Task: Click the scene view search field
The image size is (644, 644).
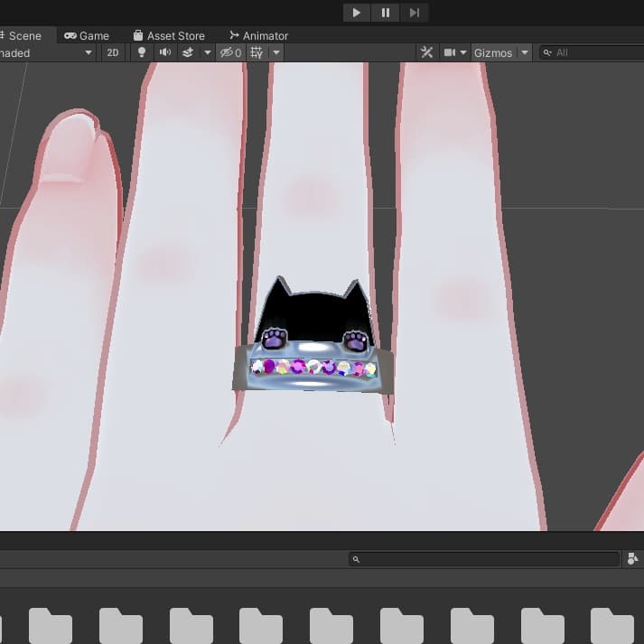Action: point(596,53)
